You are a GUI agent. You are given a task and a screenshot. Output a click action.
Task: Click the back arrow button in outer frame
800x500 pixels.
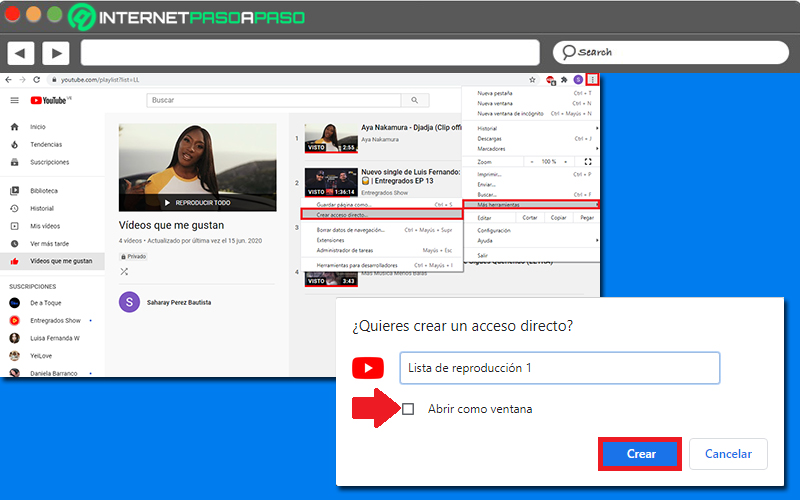coord(20,53)
